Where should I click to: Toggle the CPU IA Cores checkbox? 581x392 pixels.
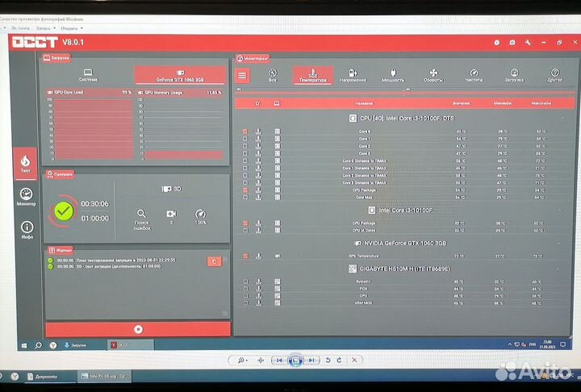tap(245, 230)
